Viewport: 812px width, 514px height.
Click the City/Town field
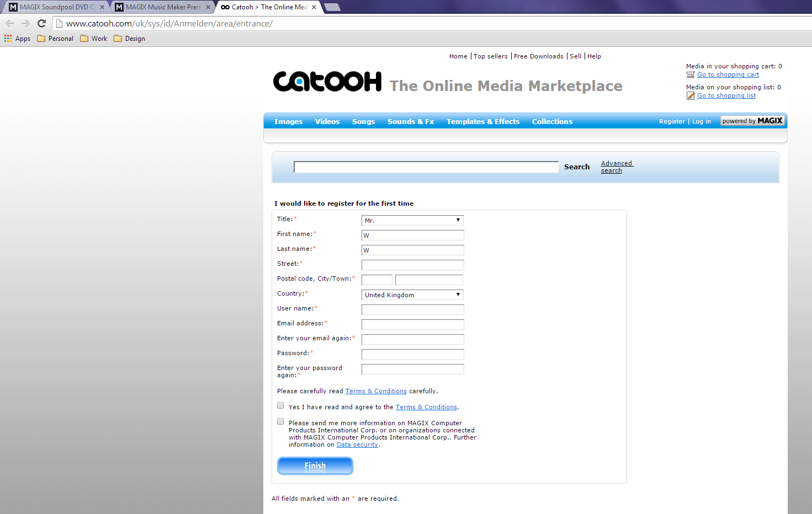pyautogui.click(x=429, y=280)
